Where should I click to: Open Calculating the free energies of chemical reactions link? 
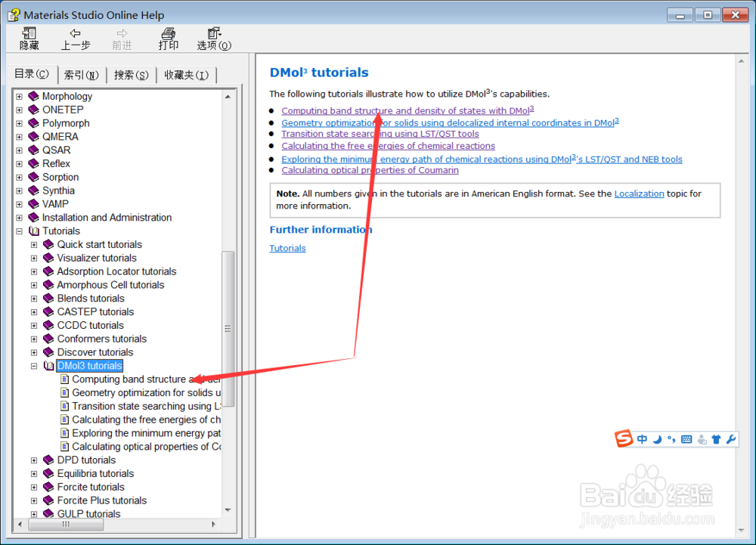click(388, 146)
